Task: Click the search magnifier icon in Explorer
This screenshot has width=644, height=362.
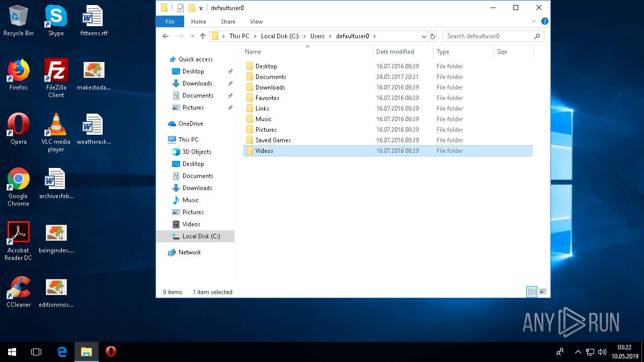Action: pyautogui.click(x=537, y=36)
